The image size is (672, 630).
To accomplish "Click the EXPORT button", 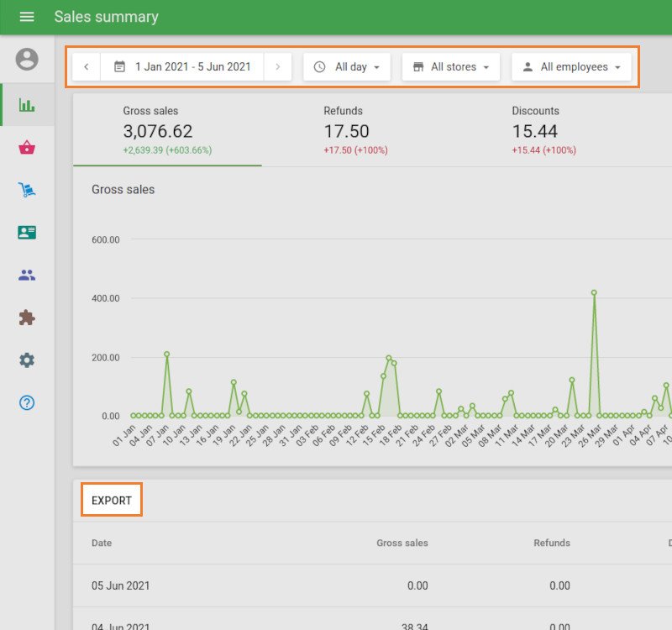I will click(112, 500).
